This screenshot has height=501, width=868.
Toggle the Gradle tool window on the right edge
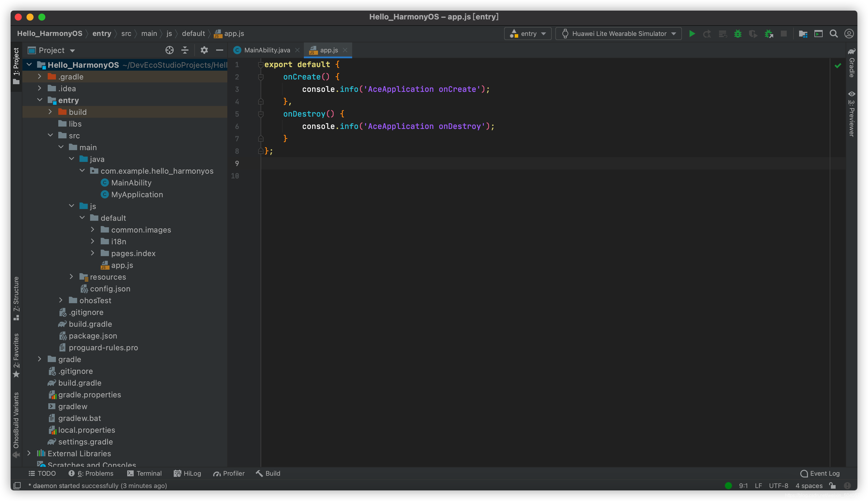(x=852, y=63)
